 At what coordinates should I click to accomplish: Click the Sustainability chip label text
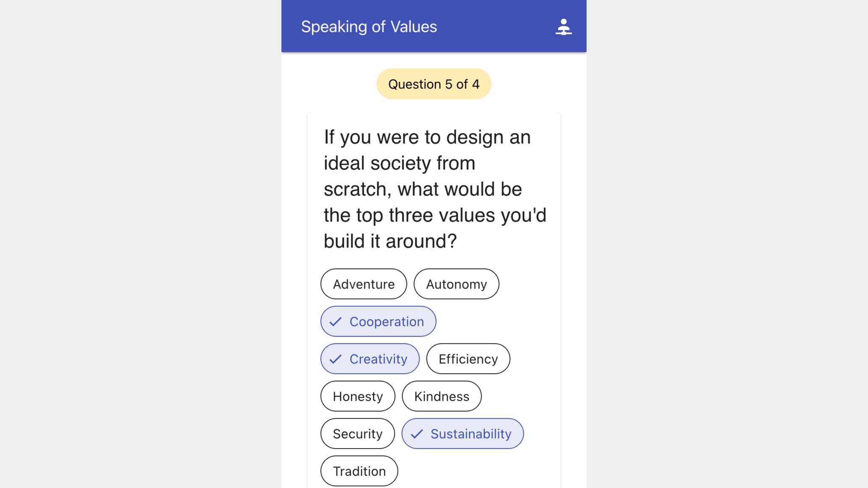click(x=471, y=434)
